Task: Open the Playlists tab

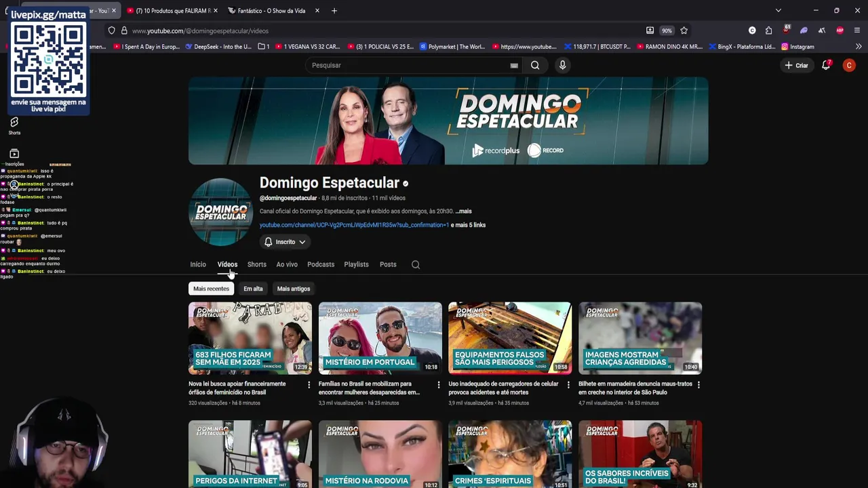Action: tap(356, 264)
